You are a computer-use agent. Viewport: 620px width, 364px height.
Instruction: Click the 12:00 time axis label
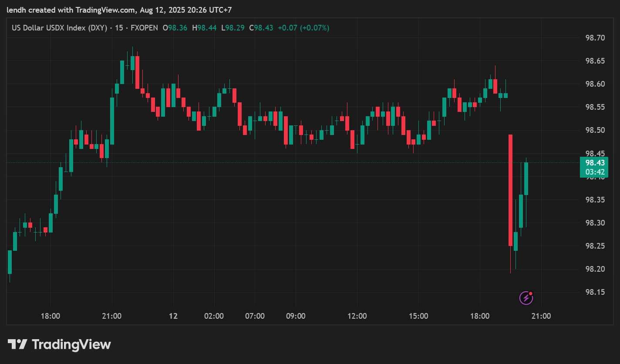(x=357, y=316)
